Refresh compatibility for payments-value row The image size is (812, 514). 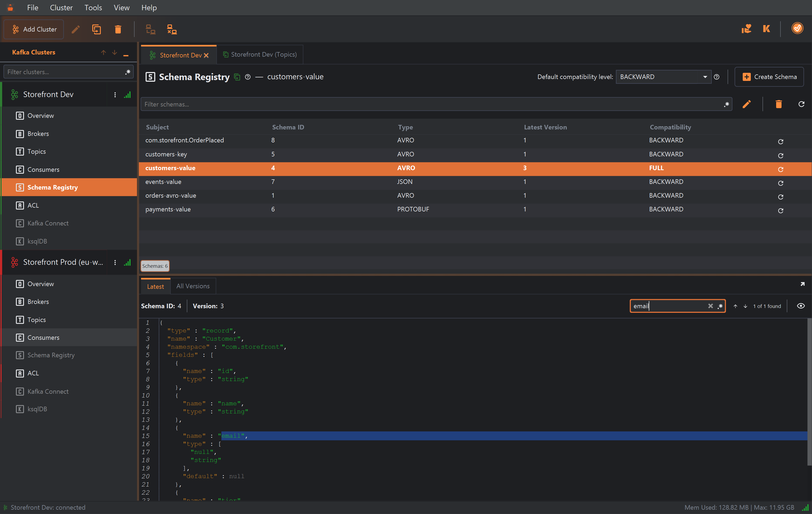(x=780, y=211)
